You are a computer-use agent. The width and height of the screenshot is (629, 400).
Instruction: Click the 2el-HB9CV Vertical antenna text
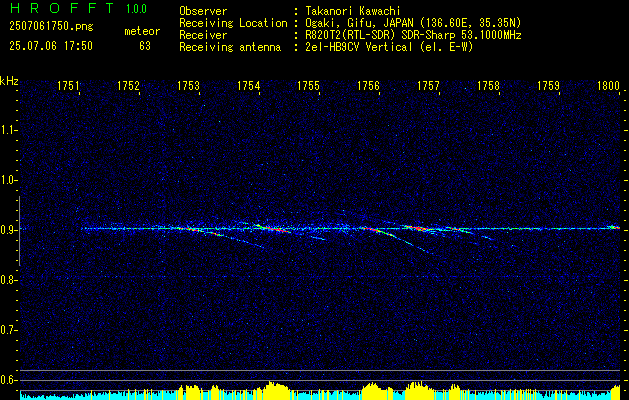389,47
